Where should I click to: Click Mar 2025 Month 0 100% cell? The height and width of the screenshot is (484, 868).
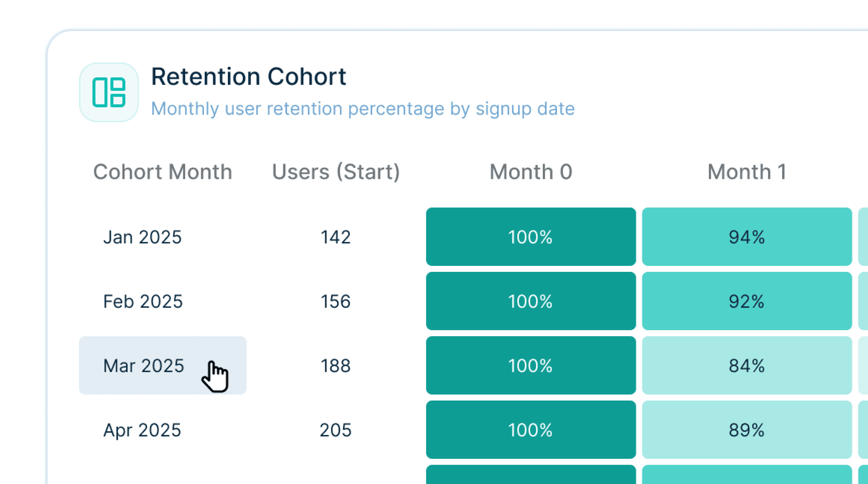click(x=531, y=366)
